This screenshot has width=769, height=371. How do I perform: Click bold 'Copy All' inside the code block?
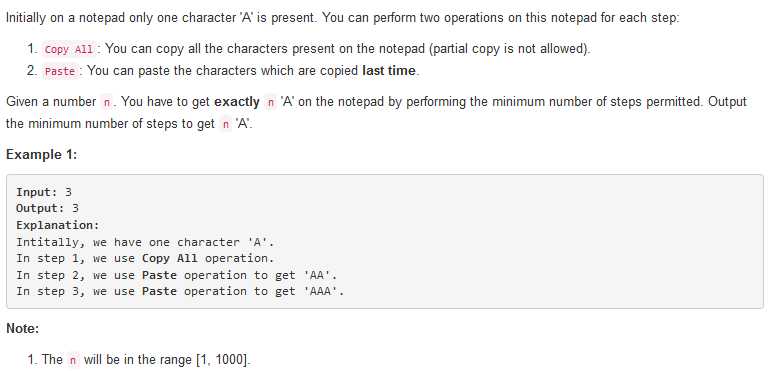point(170,258)
